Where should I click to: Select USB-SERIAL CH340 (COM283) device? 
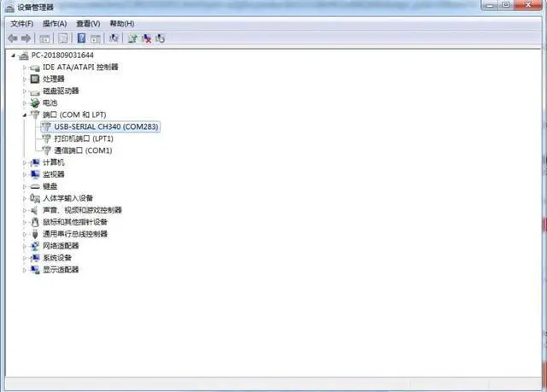coord(106,126)
